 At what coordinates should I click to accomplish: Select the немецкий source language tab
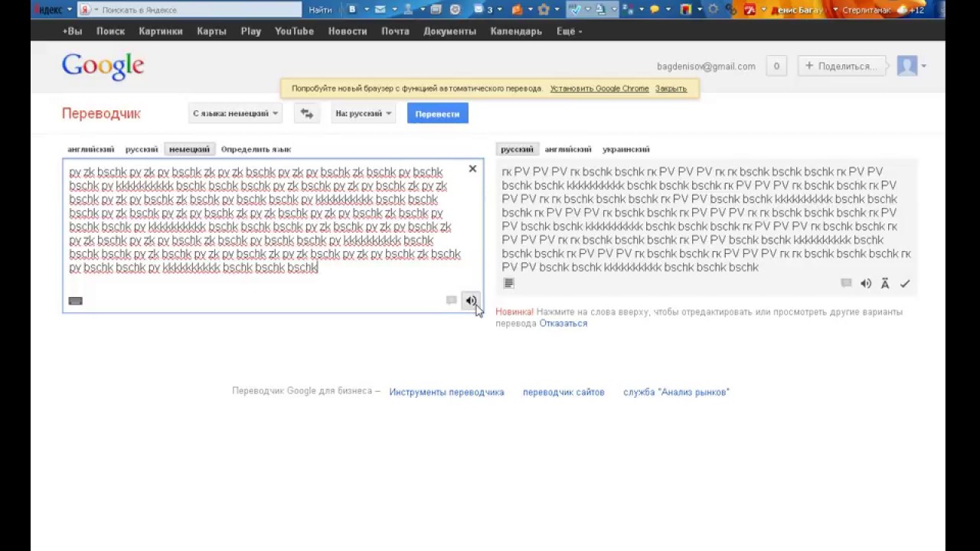(x=189, y=149)
